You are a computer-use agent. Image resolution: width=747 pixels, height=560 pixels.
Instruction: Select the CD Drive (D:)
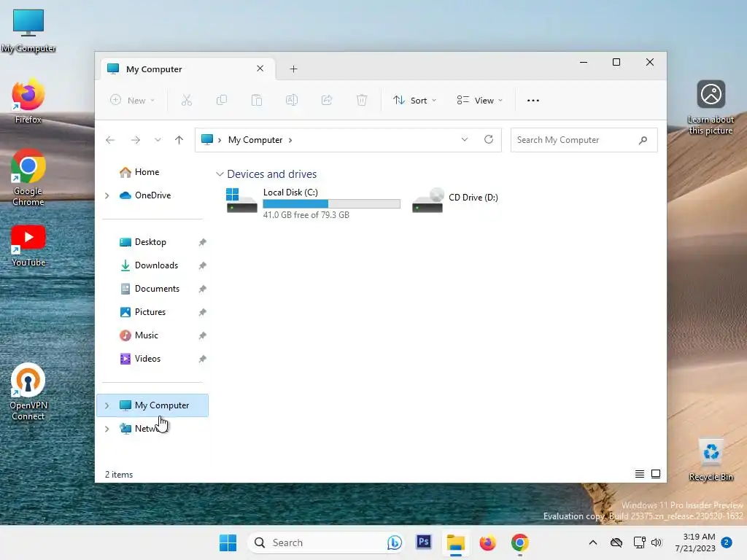point(455,200)
